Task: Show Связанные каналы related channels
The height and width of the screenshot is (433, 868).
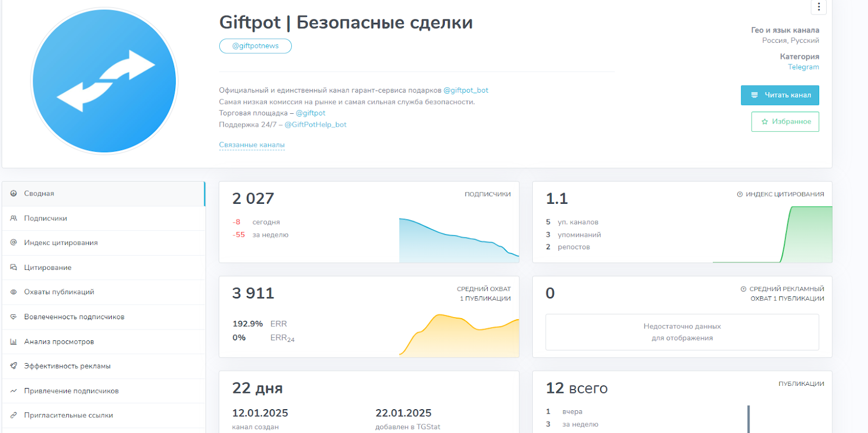Action: pos(252,145)
